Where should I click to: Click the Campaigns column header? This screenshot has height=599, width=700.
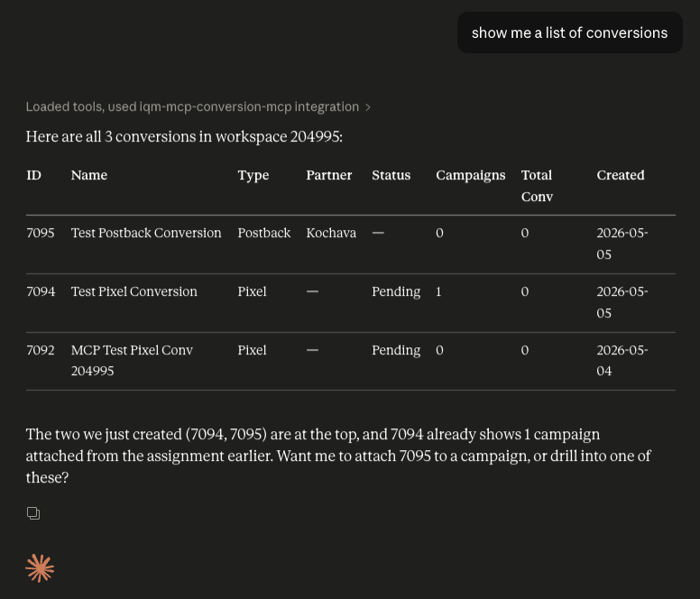click(471, 175)
